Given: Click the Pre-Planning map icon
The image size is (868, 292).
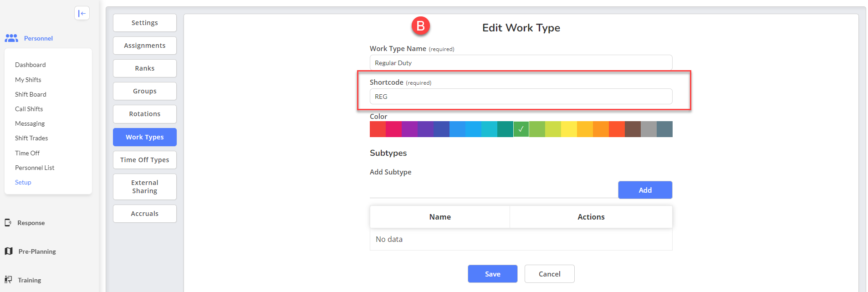Looking at the screenshot, I should pos(9,251).
